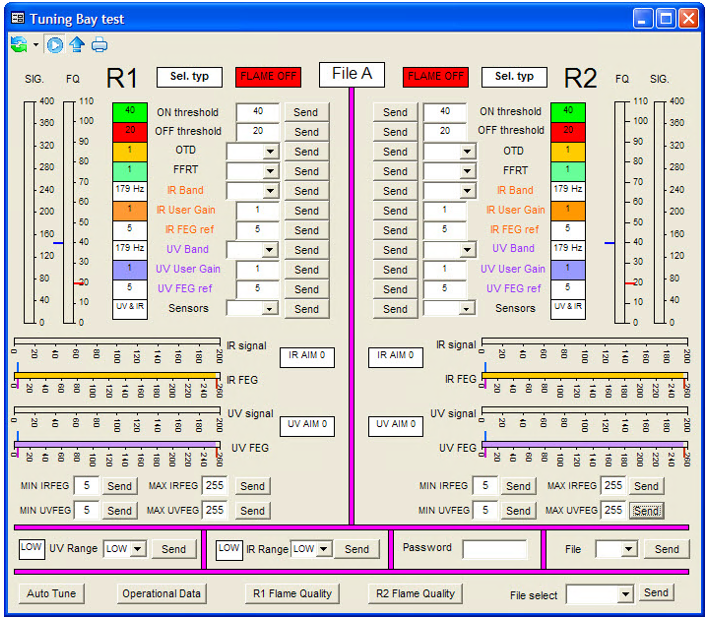Click the R1 UV FEG purple bar
The height and width of the screenshot is (619, 706).
[117, 444]
